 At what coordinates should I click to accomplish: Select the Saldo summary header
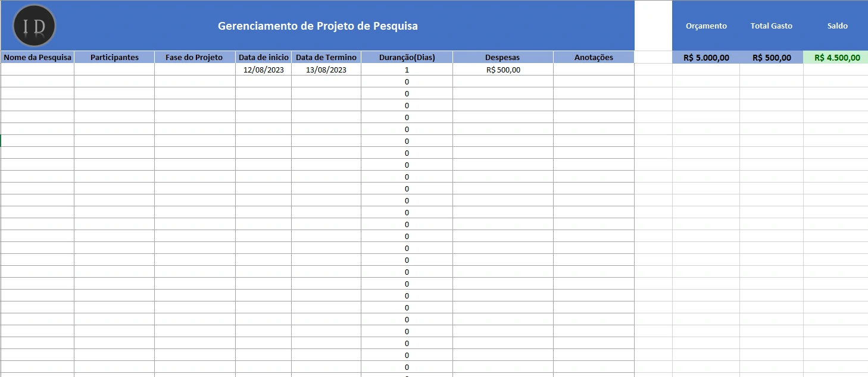[837, 26]
